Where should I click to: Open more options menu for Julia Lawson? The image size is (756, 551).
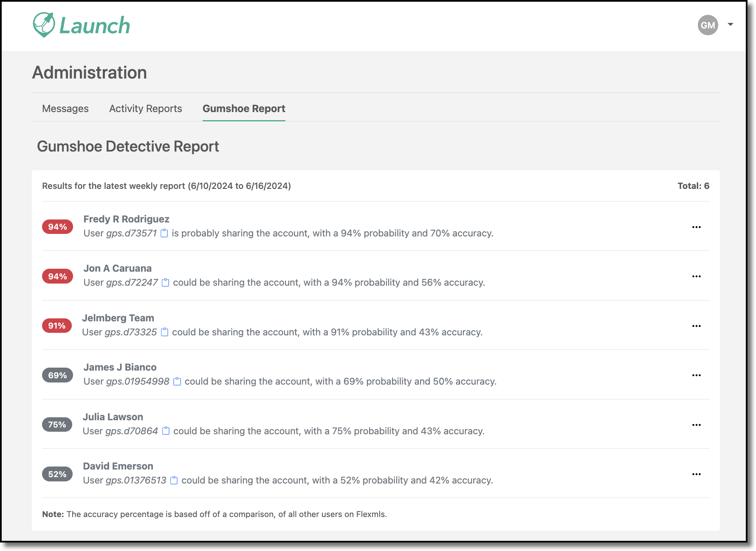[x=697, y=425]
